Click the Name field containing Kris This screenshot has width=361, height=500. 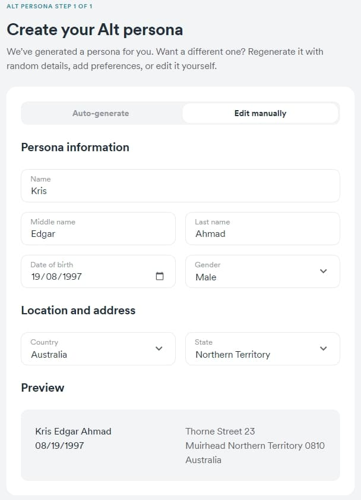coord(180,186)
